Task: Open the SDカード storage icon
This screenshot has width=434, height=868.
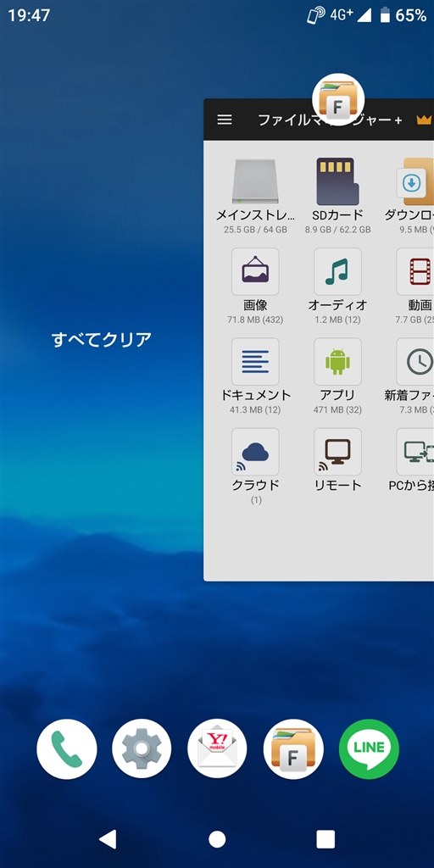Action: point(337,181)
